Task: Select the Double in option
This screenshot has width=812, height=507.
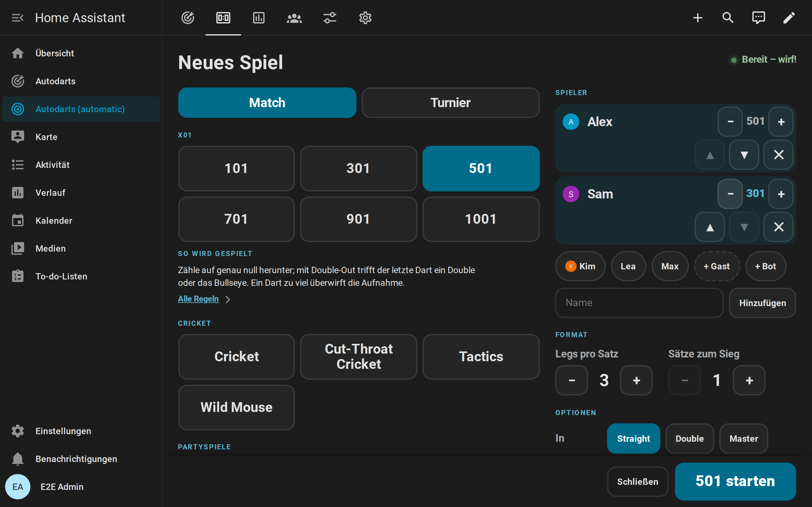Action: pos(690,438)
